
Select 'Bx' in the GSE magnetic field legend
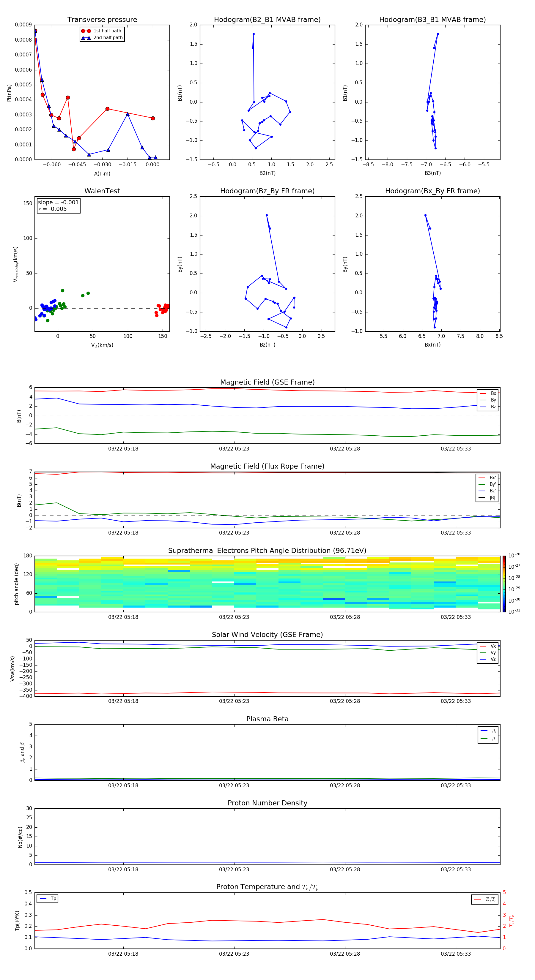click(488, 393)
